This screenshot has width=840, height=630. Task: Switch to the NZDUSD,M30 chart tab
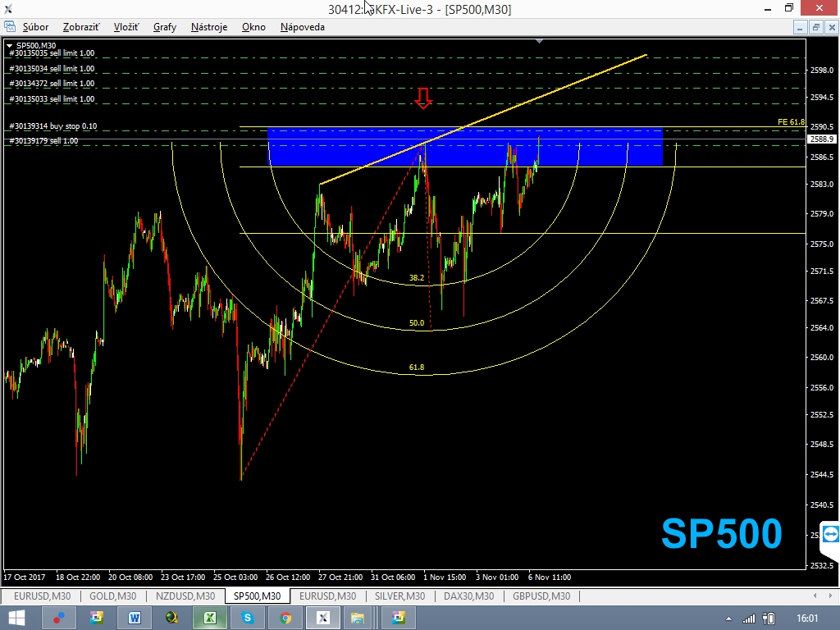tap(185, 596)
